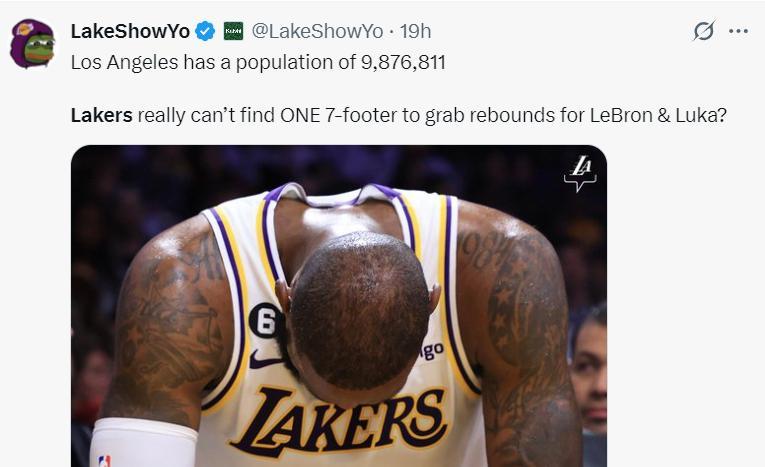Open Grok actions icon on the post
765x467 pixels.
point(704,31)
